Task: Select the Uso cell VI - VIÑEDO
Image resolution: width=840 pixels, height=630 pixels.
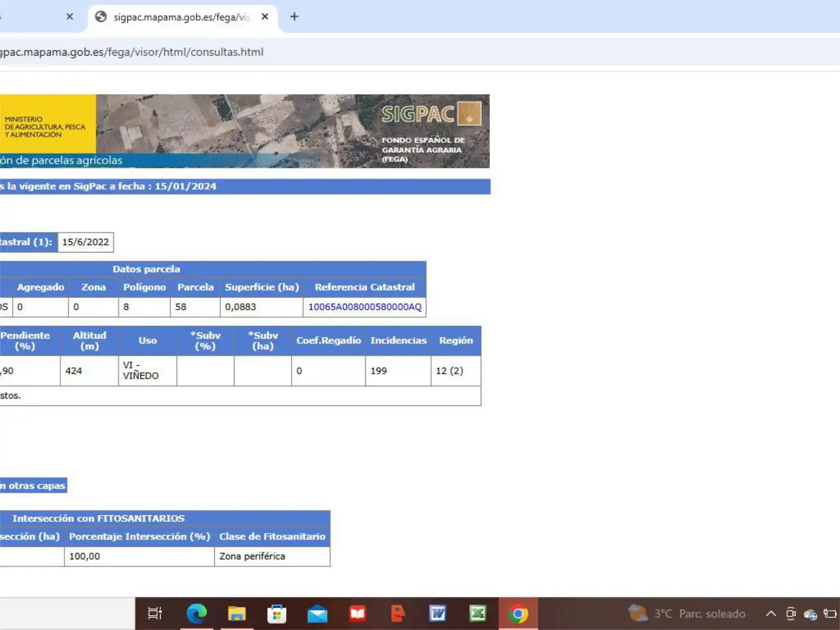Action: pos(147,370)
